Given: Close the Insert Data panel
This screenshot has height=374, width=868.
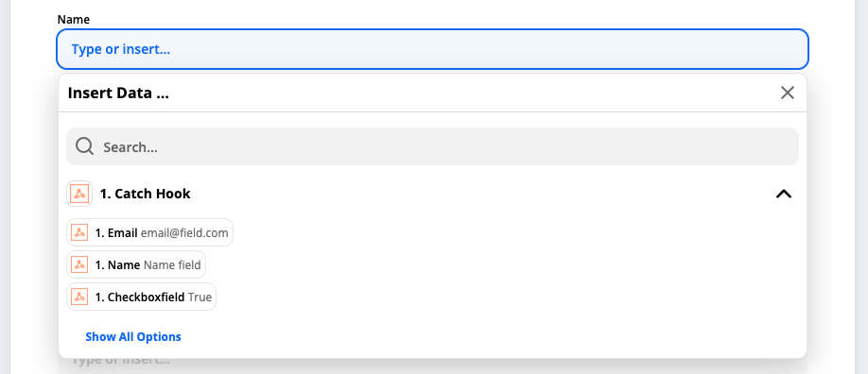Looking at the screenshot, I should click(x=788, y=93).
